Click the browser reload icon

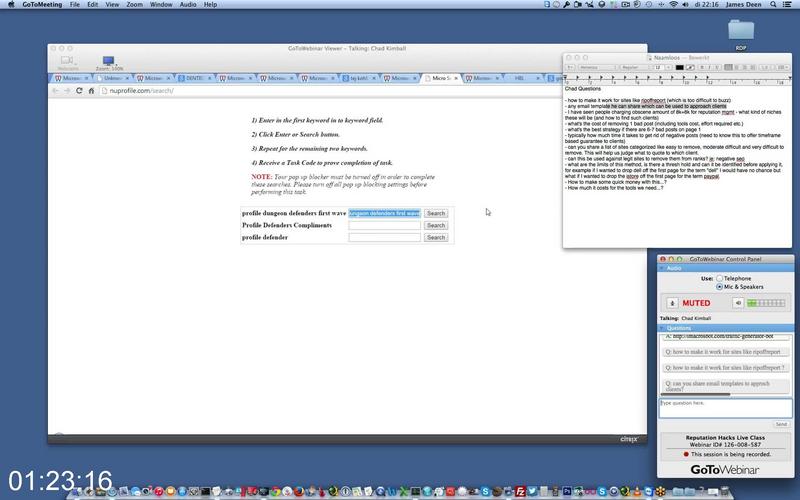(x=79, y=91)
